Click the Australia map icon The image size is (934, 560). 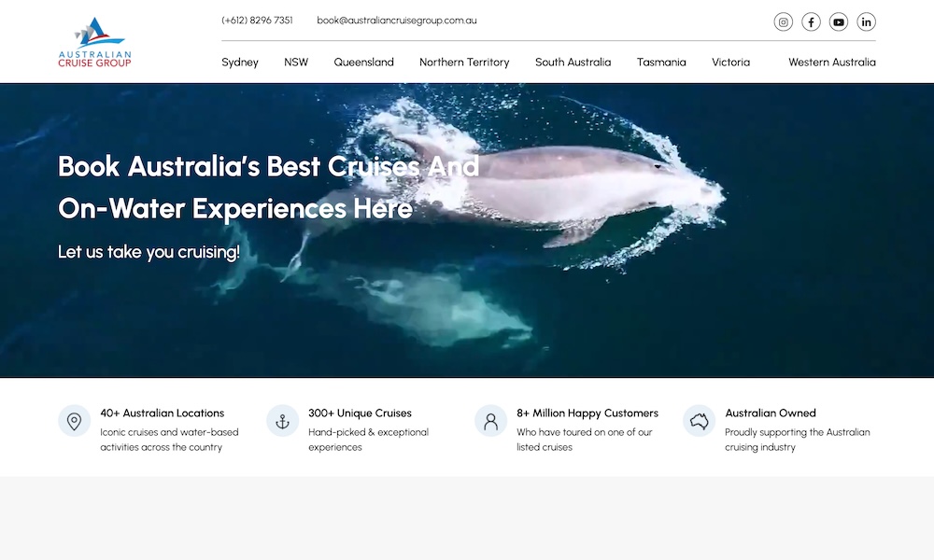click(699, 421)
